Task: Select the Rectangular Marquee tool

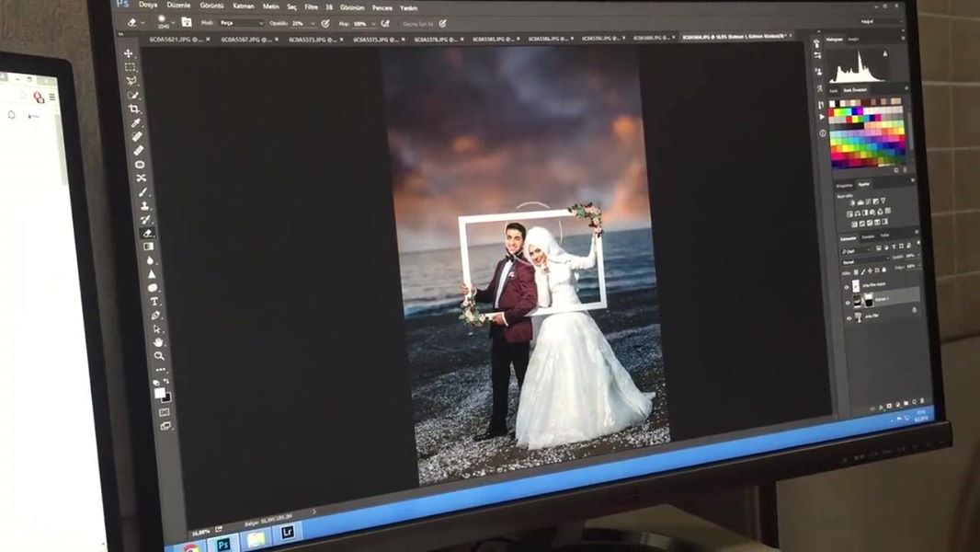Action: point(130,67)
